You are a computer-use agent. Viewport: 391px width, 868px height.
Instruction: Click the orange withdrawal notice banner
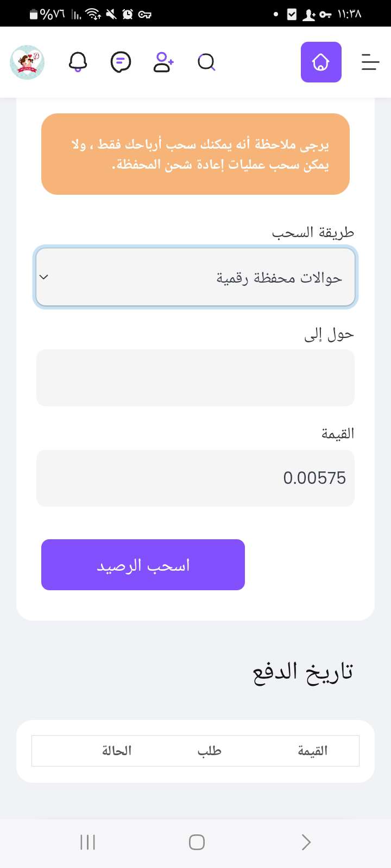[195, 154]
